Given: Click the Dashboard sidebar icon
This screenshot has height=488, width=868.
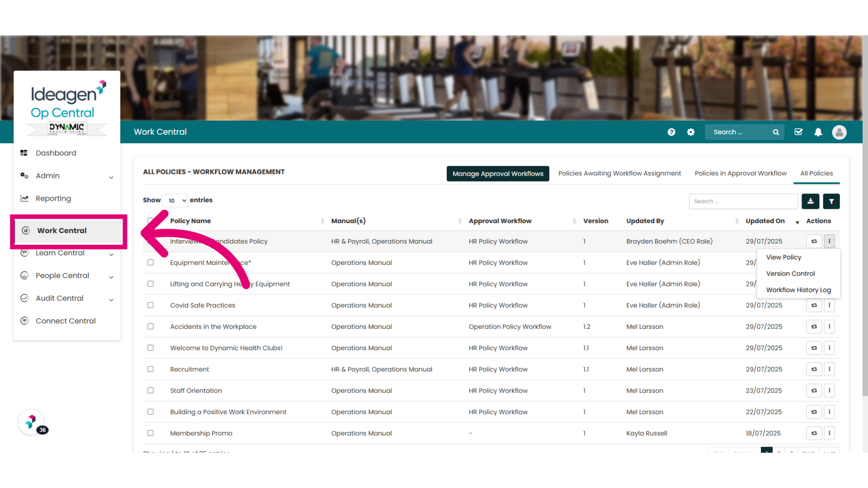Looking at the screenshot, I should (x=24, y=153).
